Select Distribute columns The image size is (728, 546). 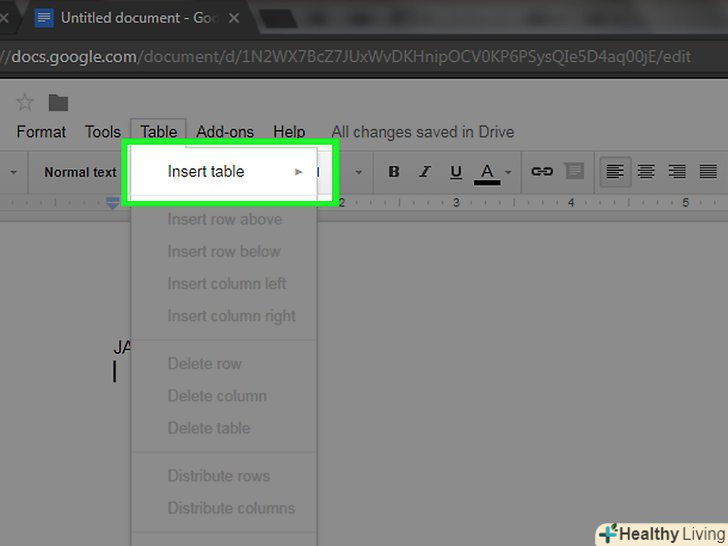(x=224, y=508)
